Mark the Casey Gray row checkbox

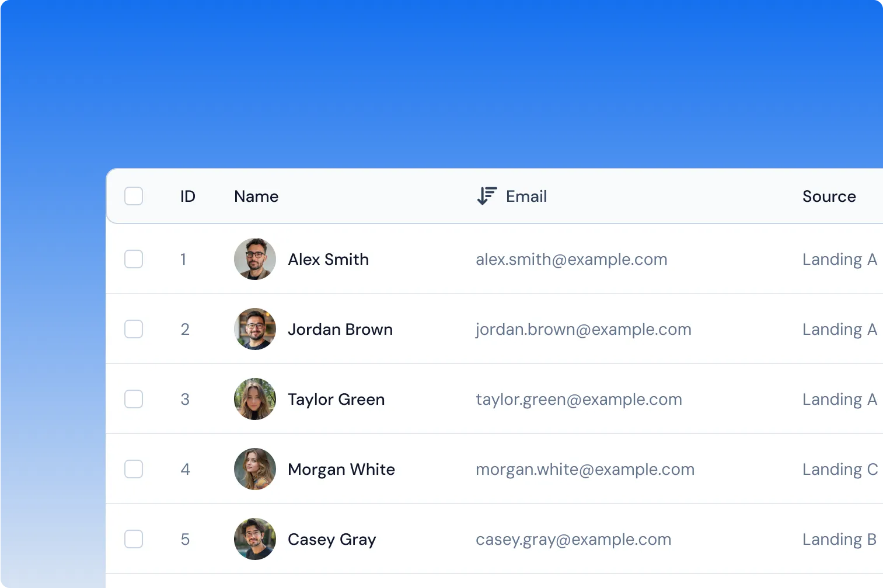[134, 539]
